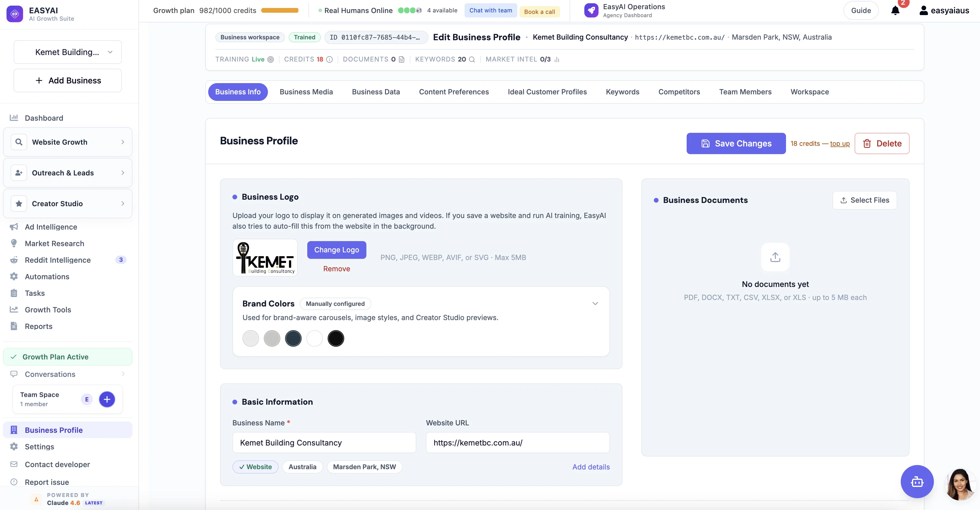980x510 pixels.
Task: Click the documents file icon in stats bar
Action: [401, 59]
